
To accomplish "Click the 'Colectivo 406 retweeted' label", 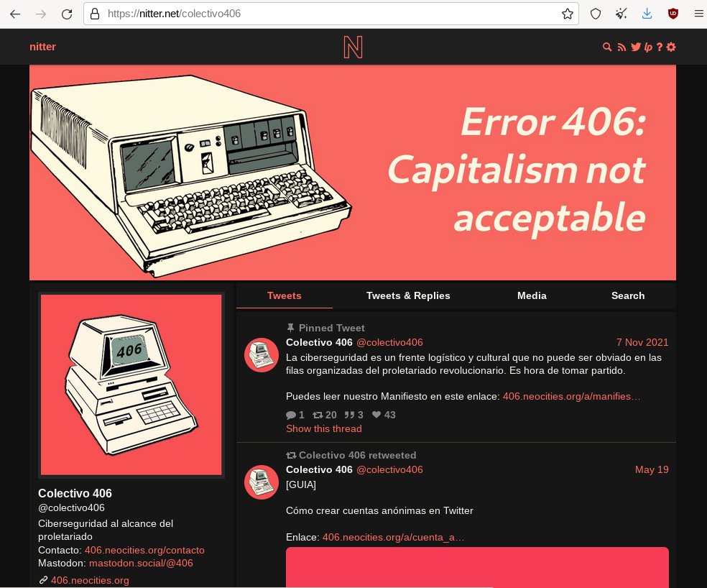I will click(x=358, y=455).
